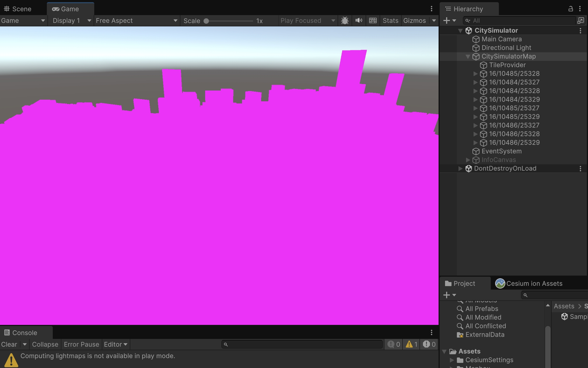The image size is (588, 368).
Task: Open Hierarchy panel three-dot options menu
Action: click(x=580, y=9)
